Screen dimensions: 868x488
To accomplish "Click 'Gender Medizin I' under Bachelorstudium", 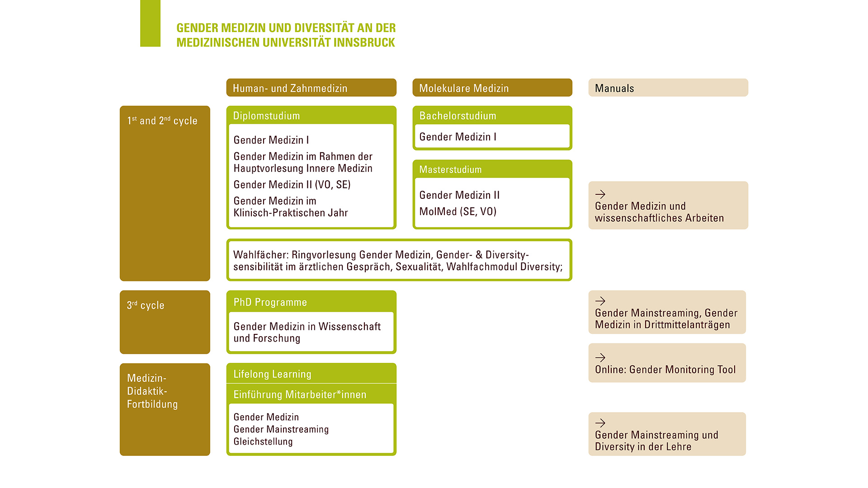I will (x=458, y=137).
